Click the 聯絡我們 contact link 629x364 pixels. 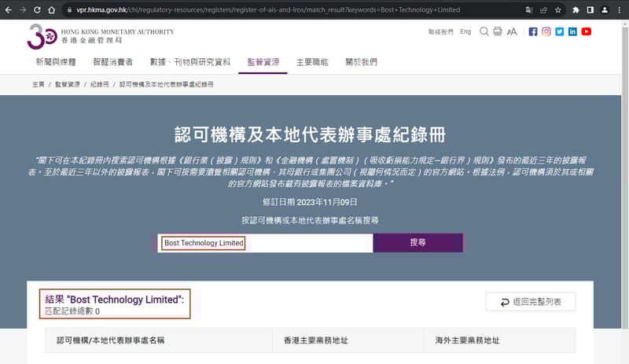point(440,31)
